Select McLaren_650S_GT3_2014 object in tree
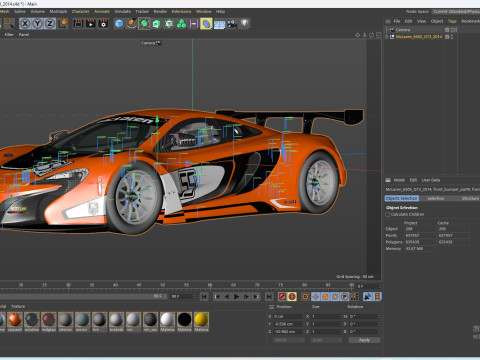Viewport: 480px width, 360px height. (x=419, y=37)
